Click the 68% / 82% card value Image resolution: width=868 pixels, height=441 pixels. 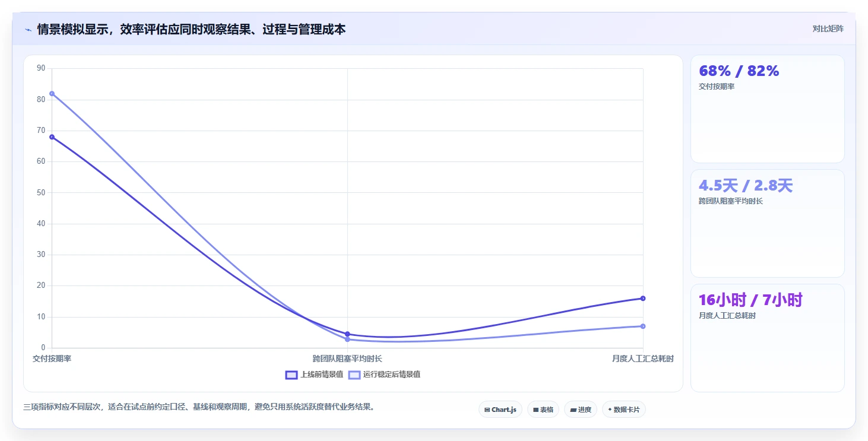pos(739,71)
